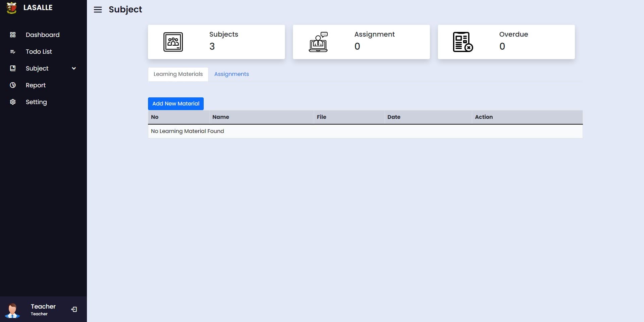This screenshot has height=322, width=644.
Task: Click the No Learning Material Found row
Action: (x=365, y=131)
